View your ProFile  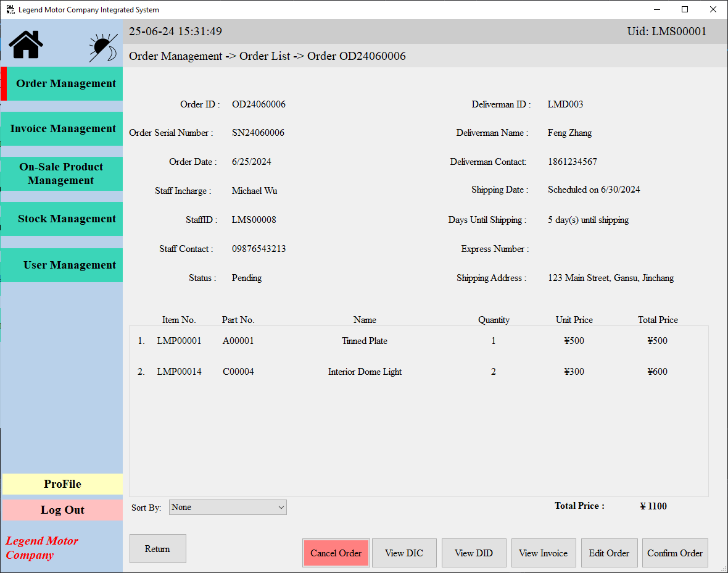[x=62, y=484]
